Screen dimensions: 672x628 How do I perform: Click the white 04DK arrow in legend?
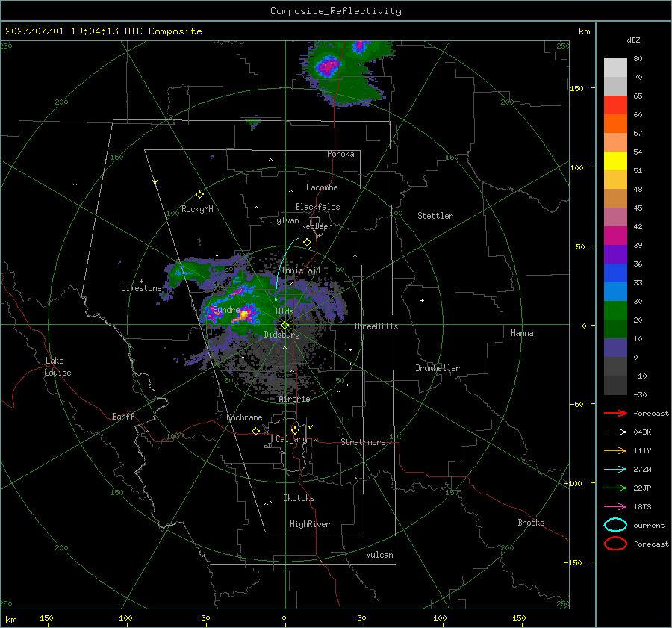click(x=615, y=432)
